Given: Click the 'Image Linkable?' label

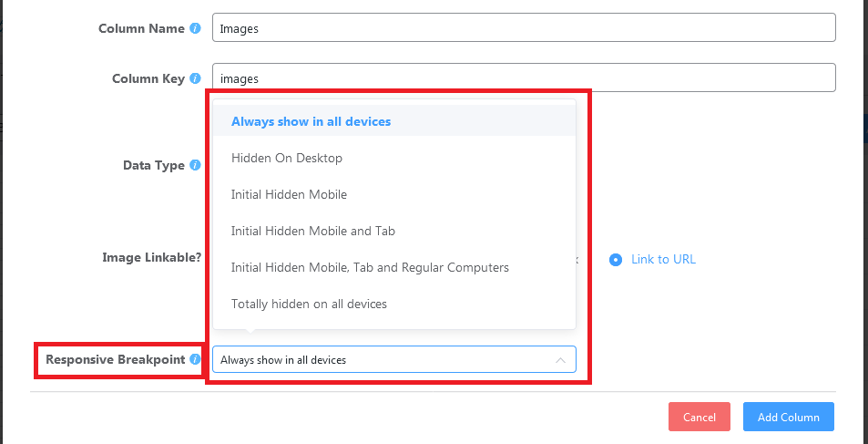Looking at the screenshot, I should coord(151,258).
